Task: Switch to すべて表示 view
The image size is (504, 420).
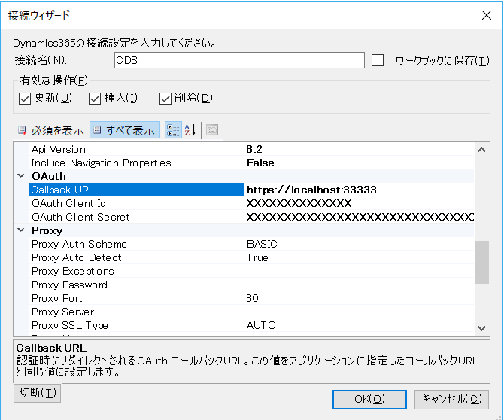Action: pyautogui.click(x=125, y=130)
